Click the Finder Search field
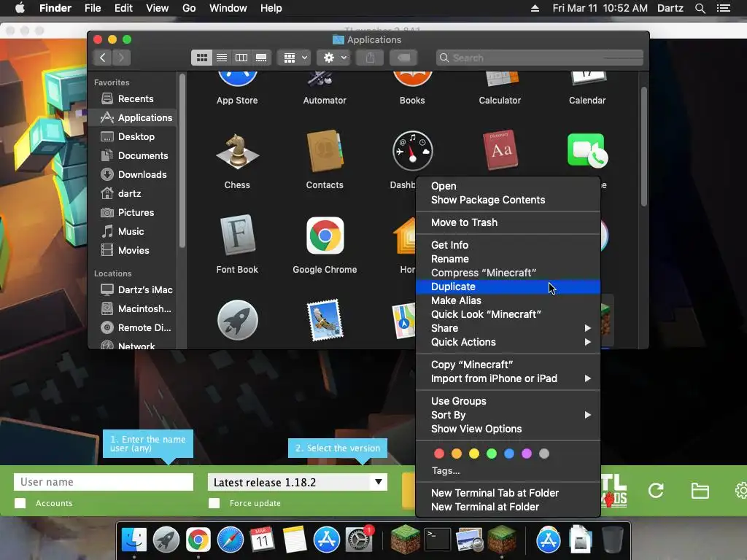The width and height of the screenshot is (747, 560). coord(539,58)
